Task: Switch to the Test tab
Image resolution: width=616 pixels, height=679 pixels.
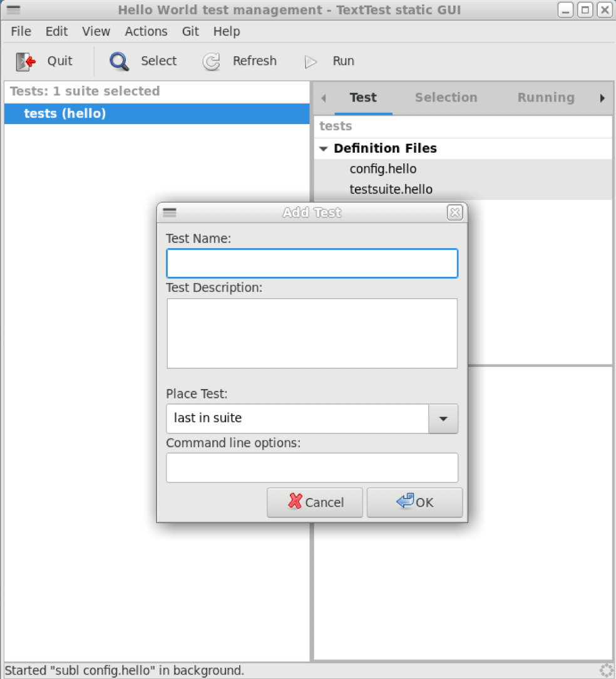Action: point(363,98)
